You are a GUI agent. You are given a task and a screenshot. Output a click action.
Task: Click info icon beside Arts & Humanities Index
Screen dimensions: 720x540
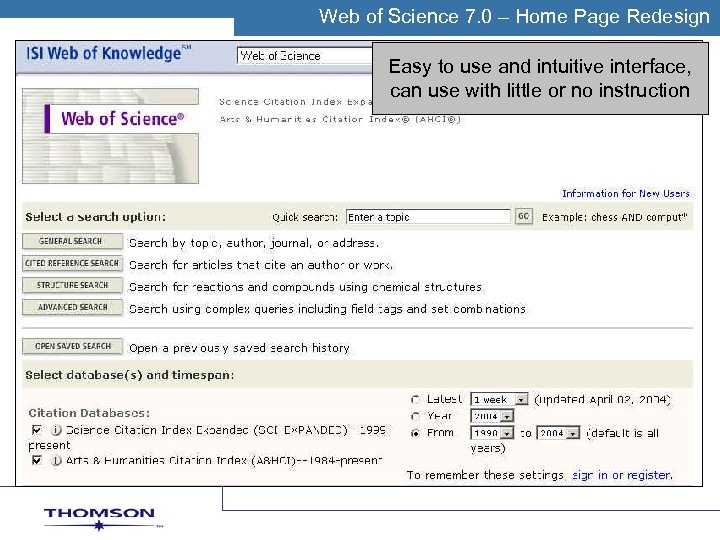(56, 460)
